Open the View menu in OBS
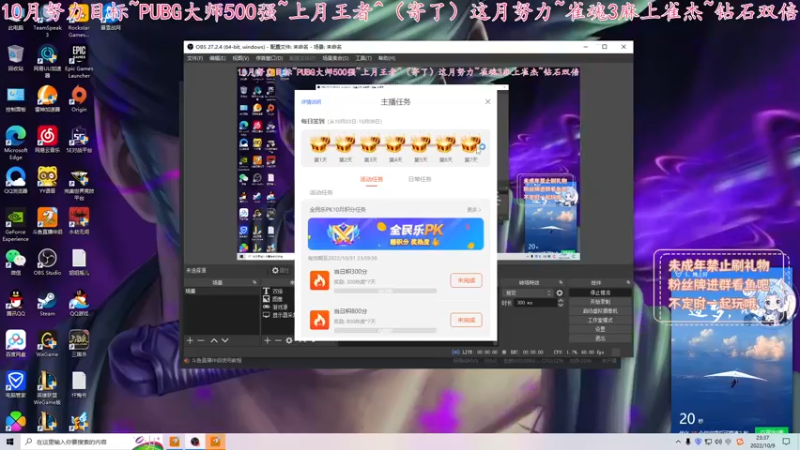This screenshot has width=800, height=450. point(240,58)
